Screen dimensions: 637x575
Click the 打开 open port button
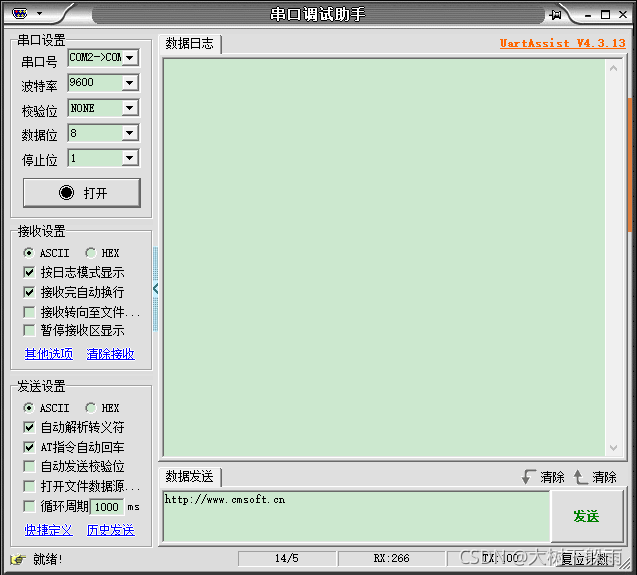(x=82, y=193)
